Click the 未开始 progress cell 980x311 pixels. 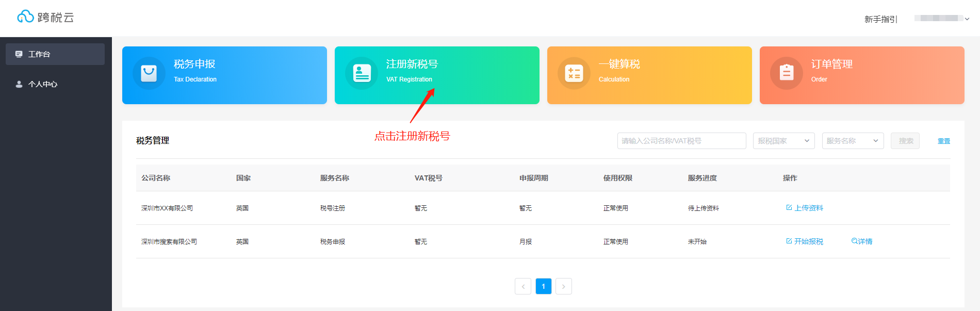697,242
